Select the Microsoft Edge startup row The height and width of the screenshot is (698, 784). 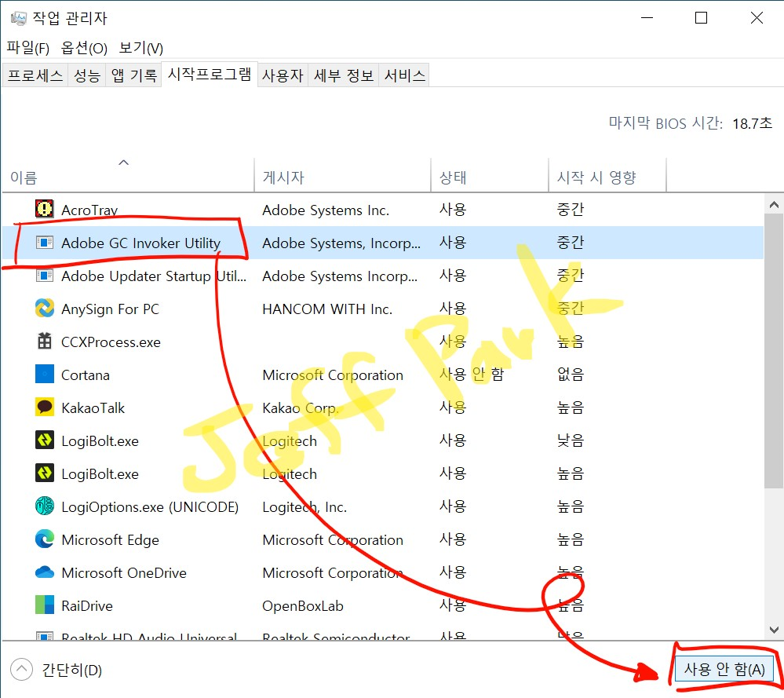coord(110,539)
